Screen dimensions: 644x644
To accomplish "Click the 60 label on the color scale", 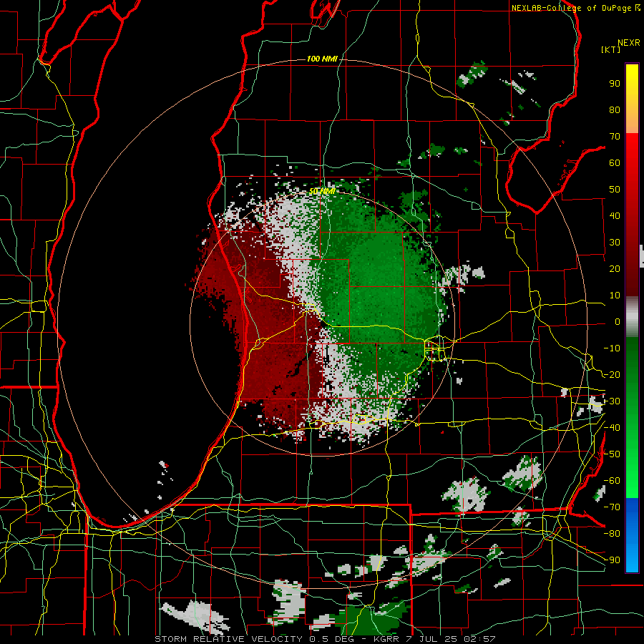I will point(615,162).
